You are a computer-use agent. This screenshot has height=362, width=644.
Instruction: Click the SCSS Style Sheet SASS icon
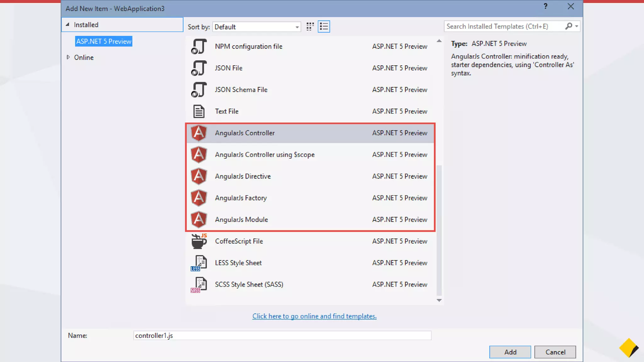pos(199,285)
